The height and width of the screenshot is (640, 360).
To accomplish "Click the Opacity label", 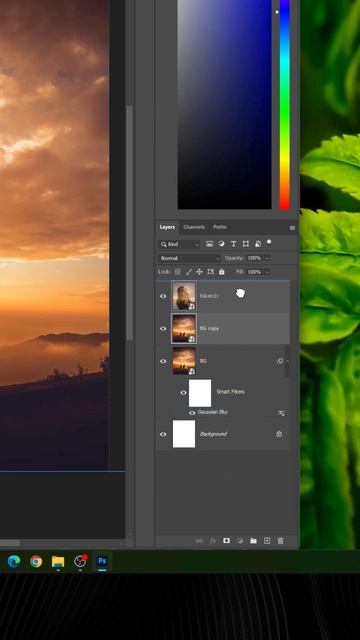I will click(x=234, y=258).
